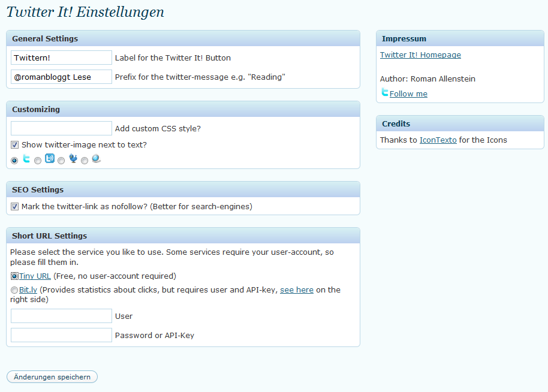This screenshot has height=392, width=548.
Task: Focus the twitter-message prefix field
Action: point(62,77)
